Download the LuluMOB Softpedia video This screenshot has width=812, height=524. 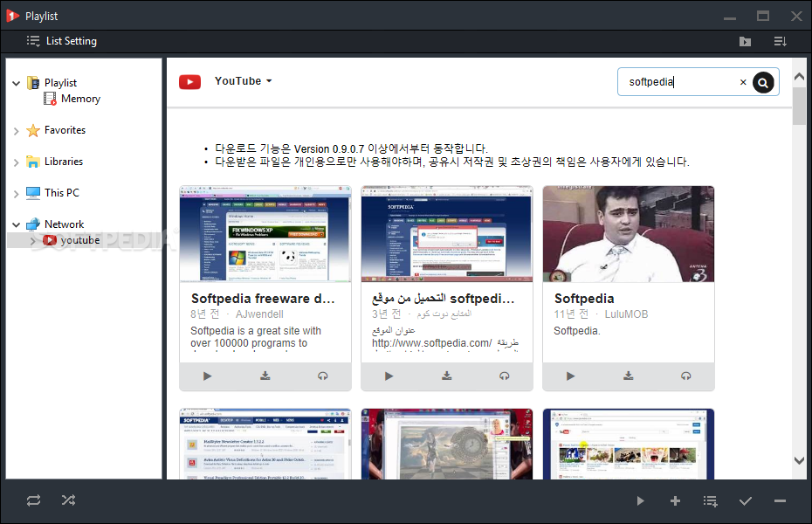(629, 376)
